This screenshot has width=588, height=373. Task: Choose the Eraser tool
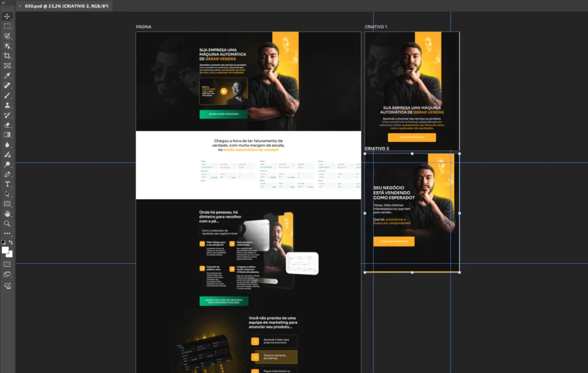click(x=7, y=125)
